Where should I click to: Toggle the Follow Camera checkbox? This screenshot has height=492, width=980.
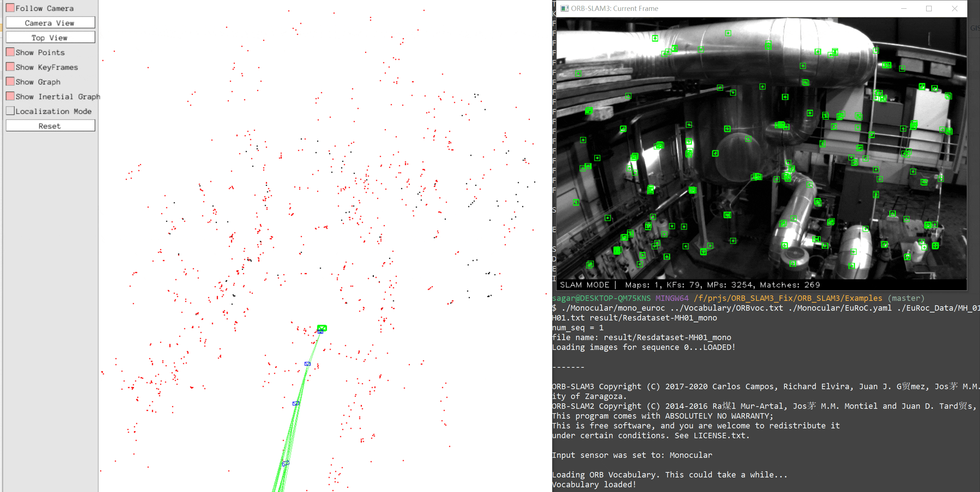point(10,8)
